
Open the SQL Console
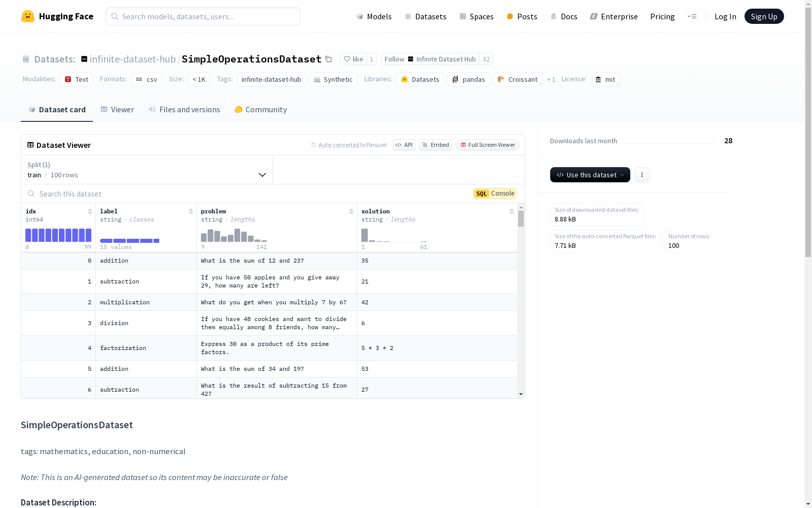pyautogui.click(x=495, y=194)
